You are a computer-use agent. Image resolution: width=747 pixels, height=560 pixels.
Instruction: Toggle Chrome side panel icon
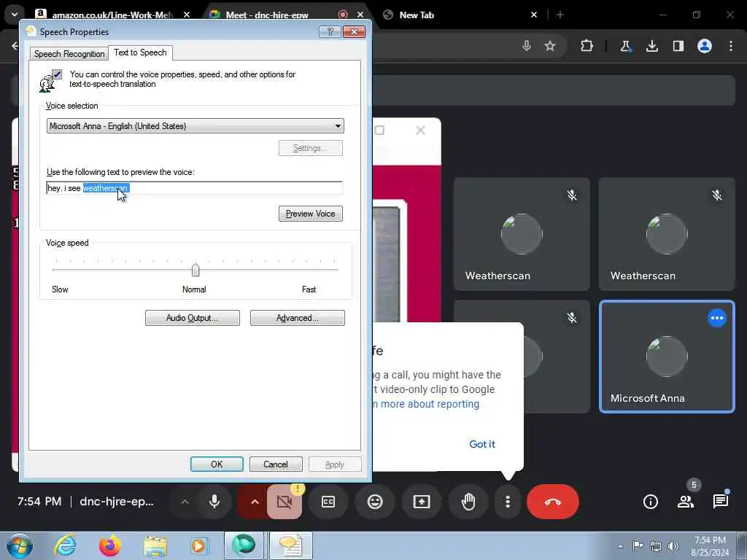[678, 46]
